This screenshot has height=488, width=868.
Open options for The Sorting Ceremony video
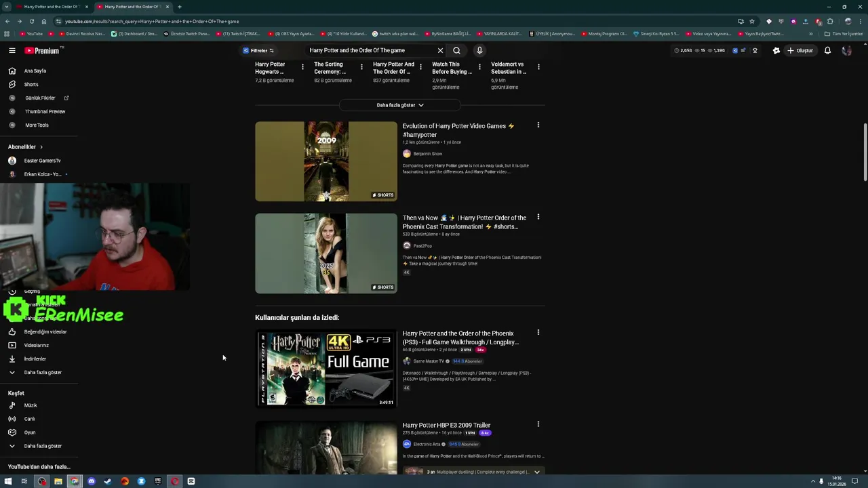point(361,66)
